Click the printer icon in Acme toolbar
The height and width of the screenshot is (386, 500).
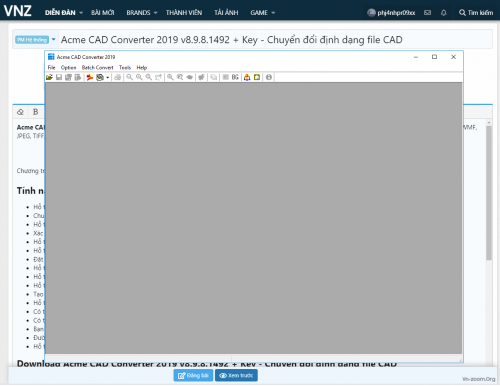(x=118, y=77)
